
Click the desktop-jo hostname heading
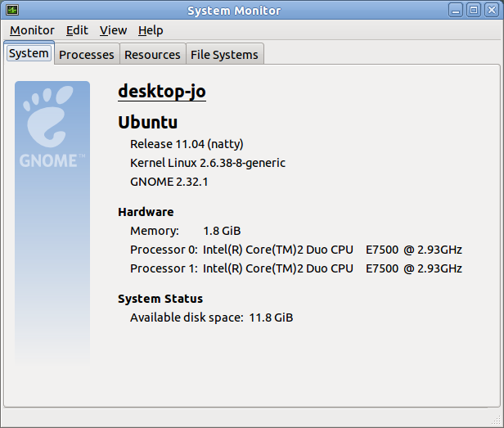pyautogui.click(x=162, y=92)
